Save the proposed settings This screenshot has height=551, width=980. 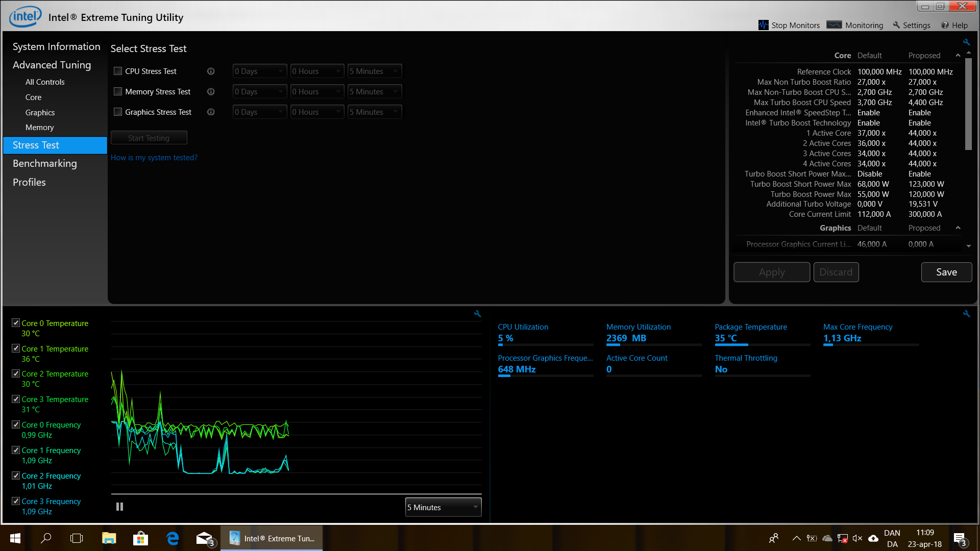[946, 272]
